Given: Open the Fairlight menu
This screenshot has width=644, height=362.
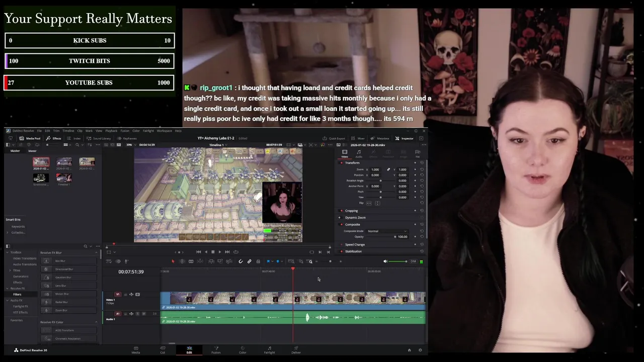Looking at the screenshot, I should [x=148, y=131].
